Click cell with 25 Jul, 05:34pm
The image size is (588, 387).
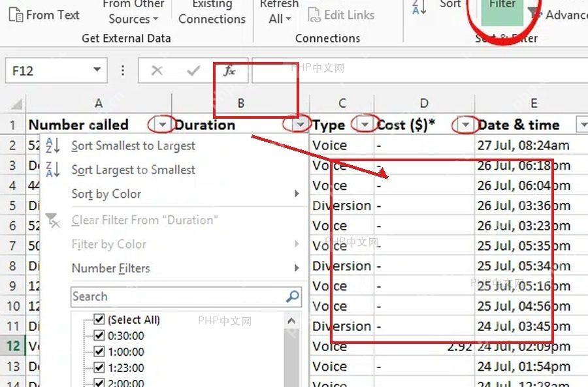click(531, 266)
